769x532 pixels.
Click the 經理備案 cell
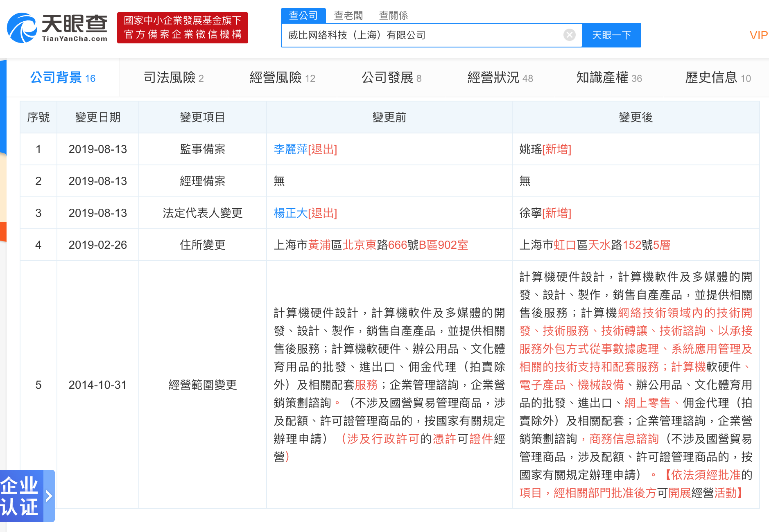click(203, 181)
